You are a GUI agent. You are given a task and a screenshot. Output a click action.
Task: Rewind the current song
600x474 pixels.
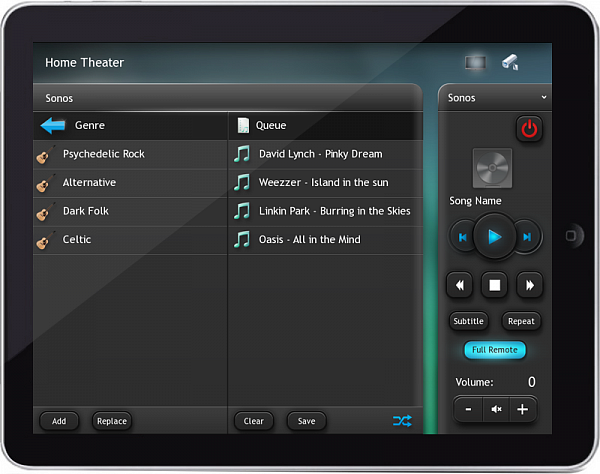pyautogui.click(x=460, y=285)
